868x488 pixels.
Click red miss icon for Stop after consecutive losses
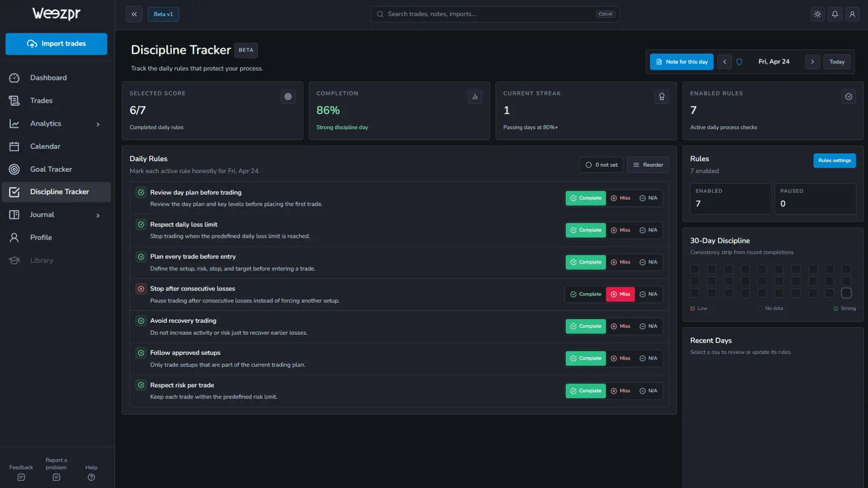click(141, 289)
